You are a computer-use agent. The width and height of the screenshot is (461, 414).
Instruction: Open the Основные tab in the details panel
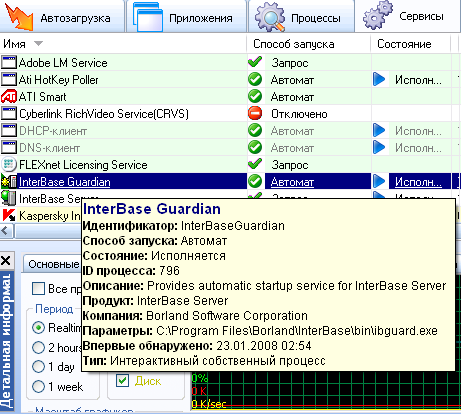(x=53, y=264)
